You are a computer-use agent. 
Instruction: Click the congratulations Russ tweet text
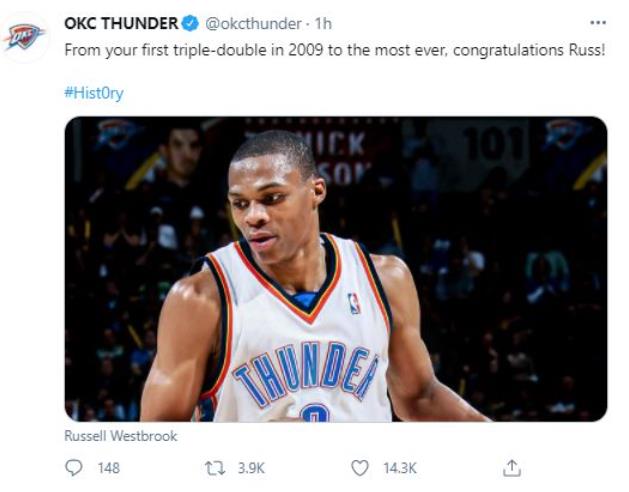[335, 49]
